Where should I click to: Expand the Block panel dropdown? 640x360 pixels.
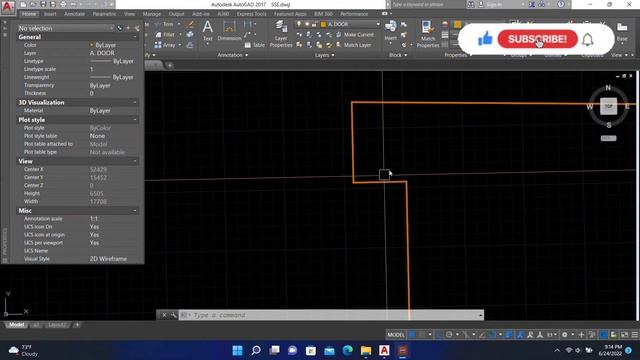(x=398, y=55)
